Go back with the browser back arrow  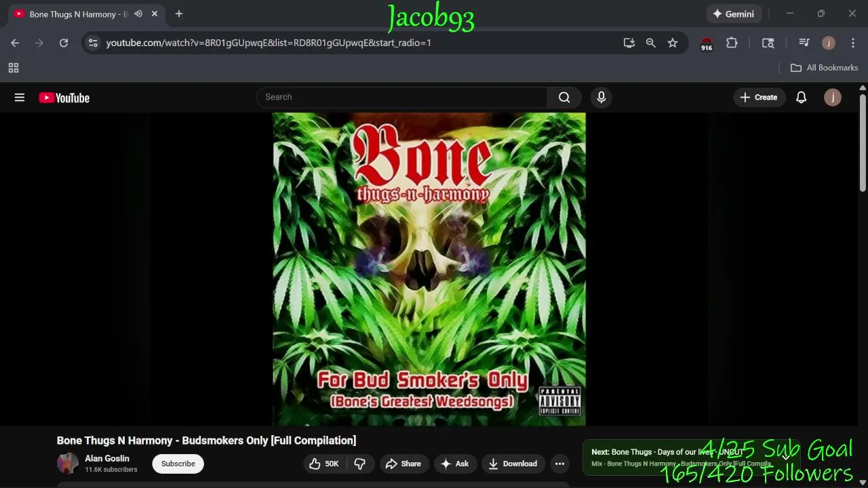15,43
